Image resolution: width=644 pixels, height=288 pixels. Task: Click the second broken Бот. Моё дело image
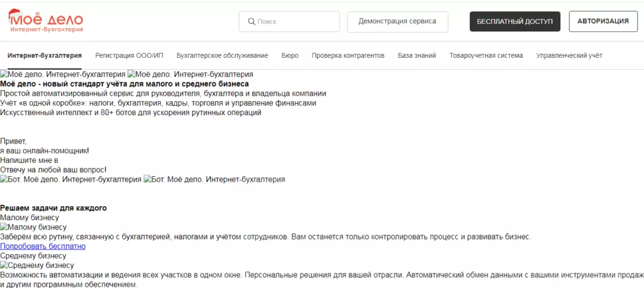click(214, 180)
